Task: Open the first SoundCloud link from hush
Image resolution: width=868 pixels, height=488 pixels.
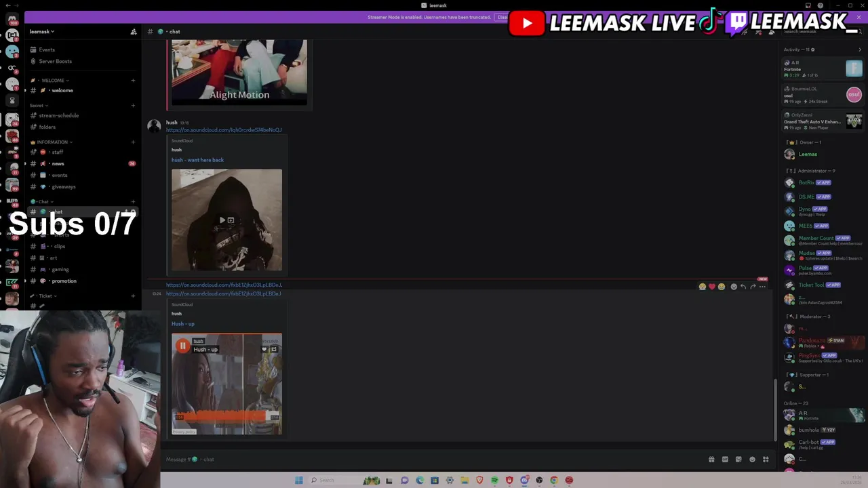Action: coord(224,130)
